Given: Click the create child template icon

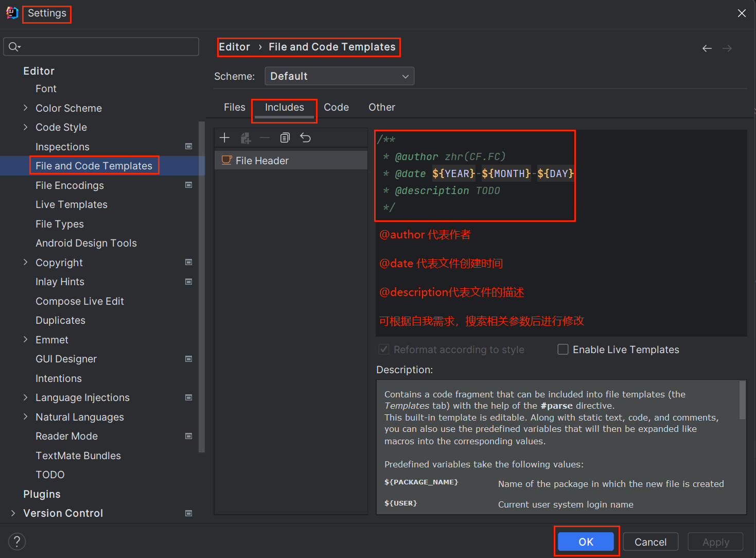Looking at the screenshot, I should [x=245, y=138].
